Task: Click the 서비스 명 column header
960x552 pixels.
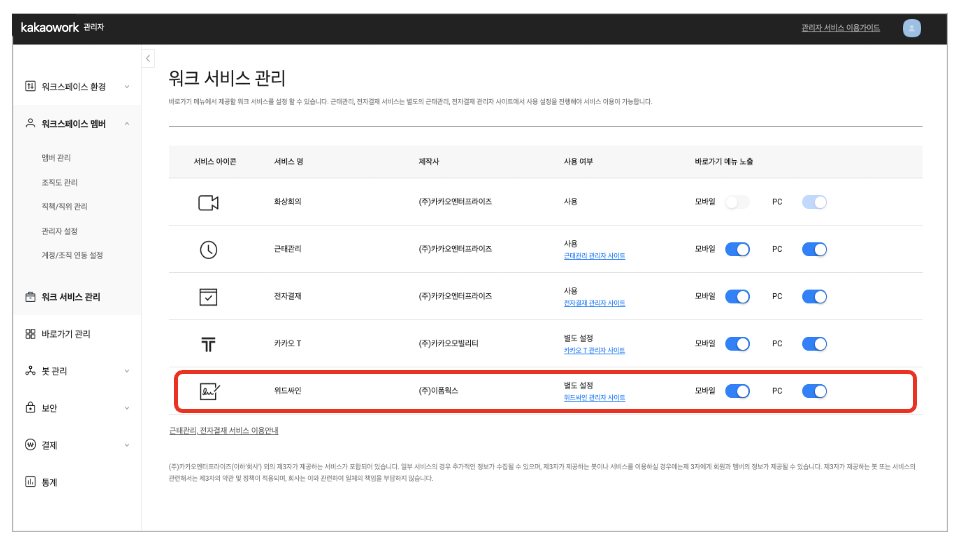Action: 288,162
